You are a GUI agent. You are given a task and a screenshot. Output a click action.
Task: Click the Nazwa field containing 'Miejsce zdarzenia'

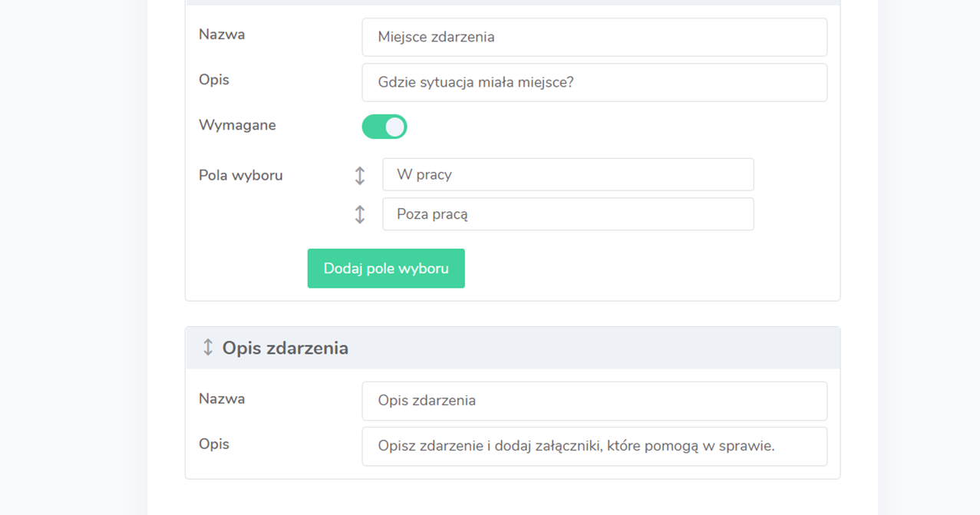pos(595,37)
